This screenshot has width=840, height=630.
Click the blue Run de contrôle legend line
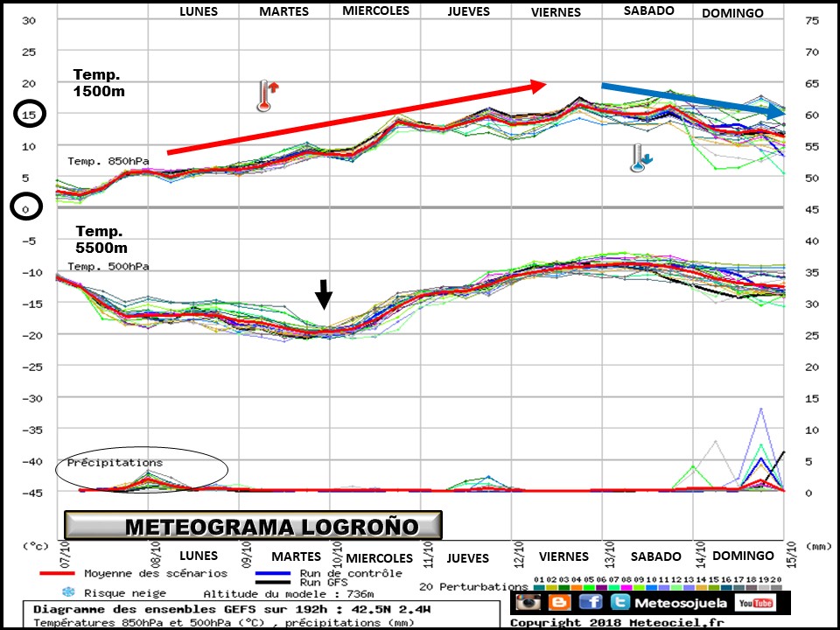[x=273, y=573]
